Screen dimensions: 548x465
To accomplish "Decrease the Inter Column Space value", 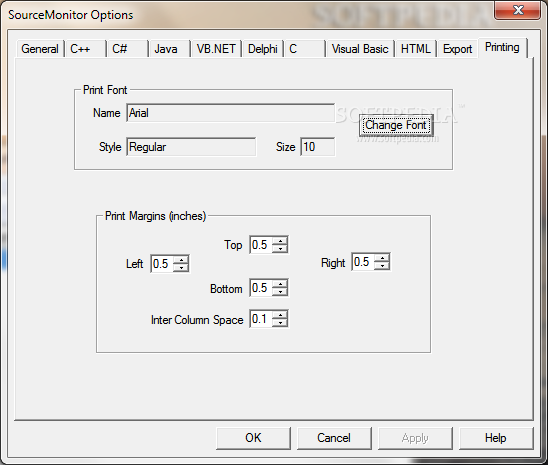I will (x=280, y=323).
